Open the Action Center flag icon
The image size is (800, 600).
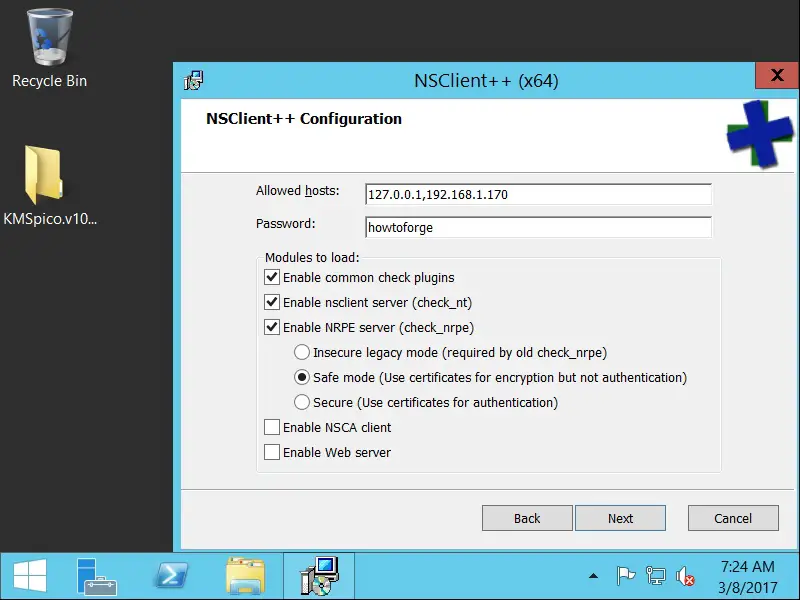point(626,576)
